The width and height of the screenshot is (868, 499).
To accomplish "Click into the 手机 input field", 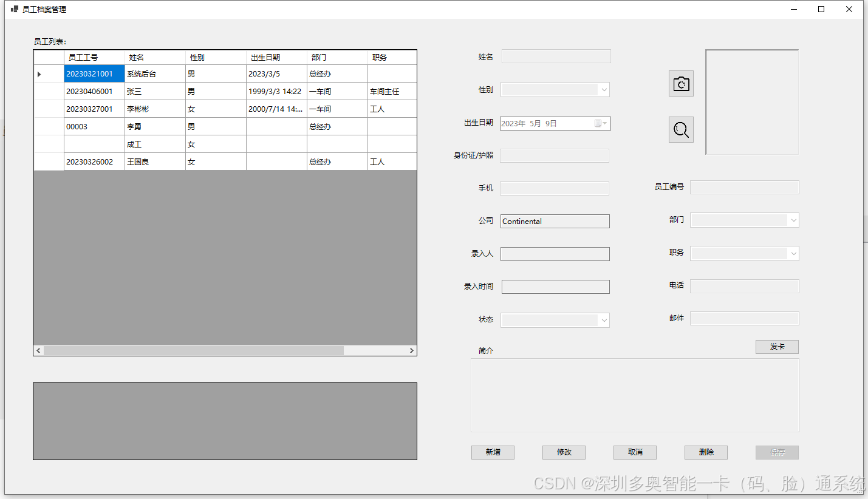I will [x=555, y=188].
